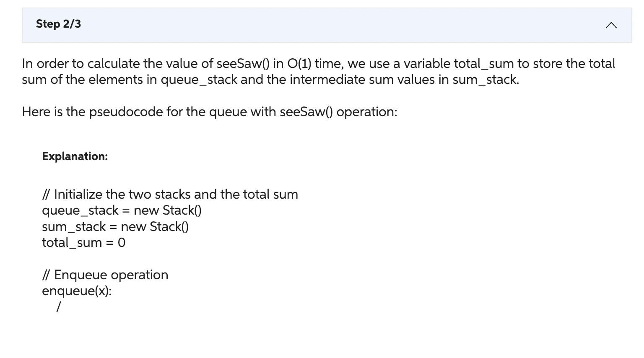This screenshot has height=358, width=644.
Task: Click the slash below enqueue(x):
Action: point(58,307)
